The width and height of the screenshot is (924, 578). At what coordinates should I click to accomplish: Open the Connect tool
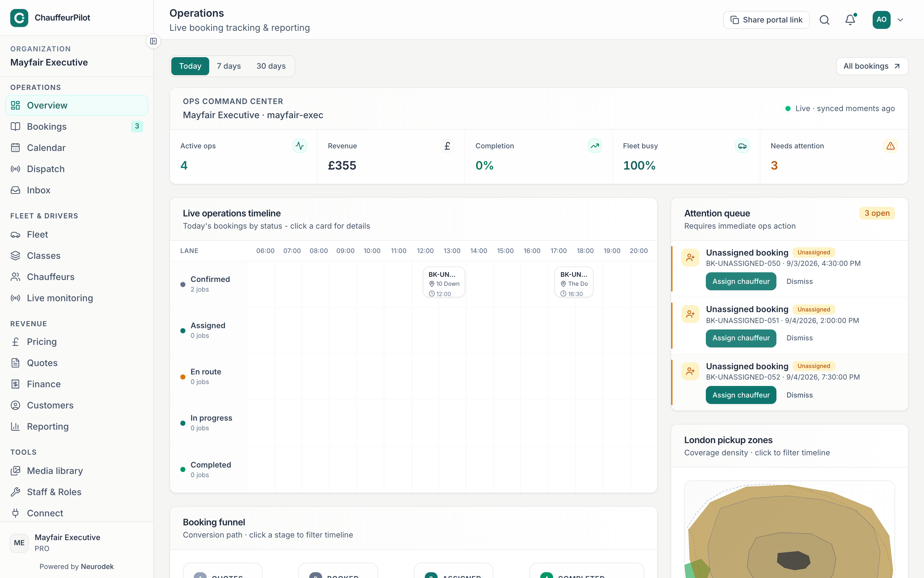pos(76,513)
